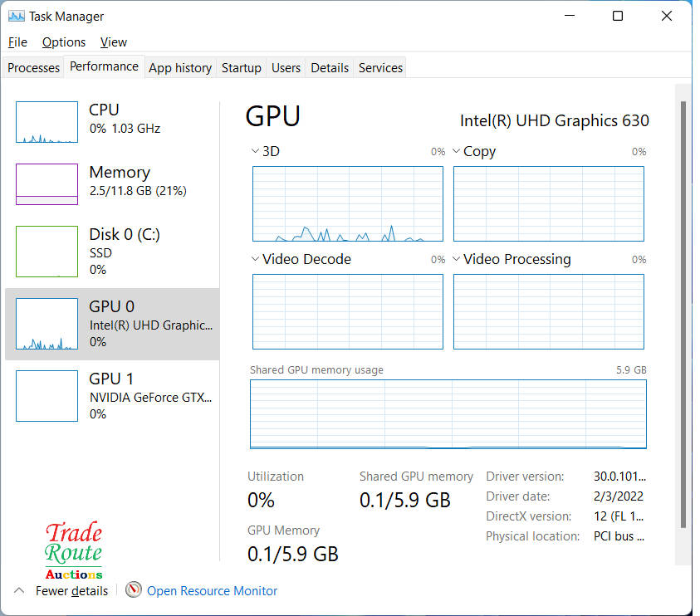Click the Task Manager title bar icon
Screen dimensions: 700x616
[16, 16]
